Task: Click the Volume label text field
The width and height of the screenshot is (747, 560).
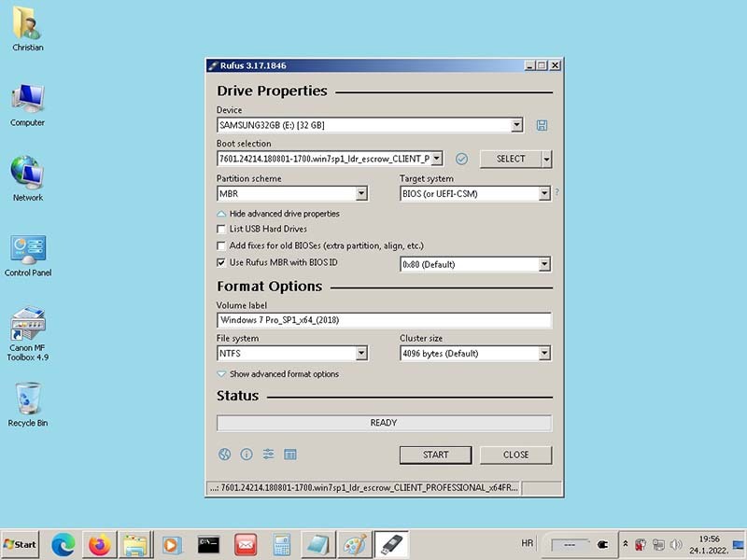Action: pos(383,320)
